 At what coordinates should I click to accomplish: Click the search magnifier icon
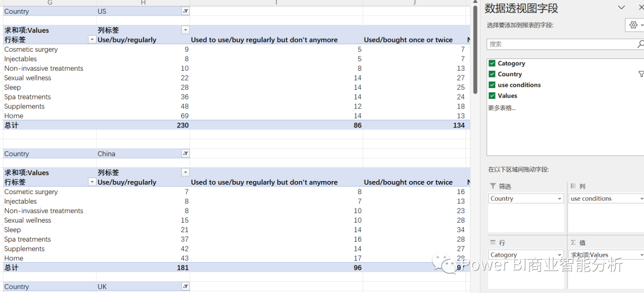click(640, 44)
